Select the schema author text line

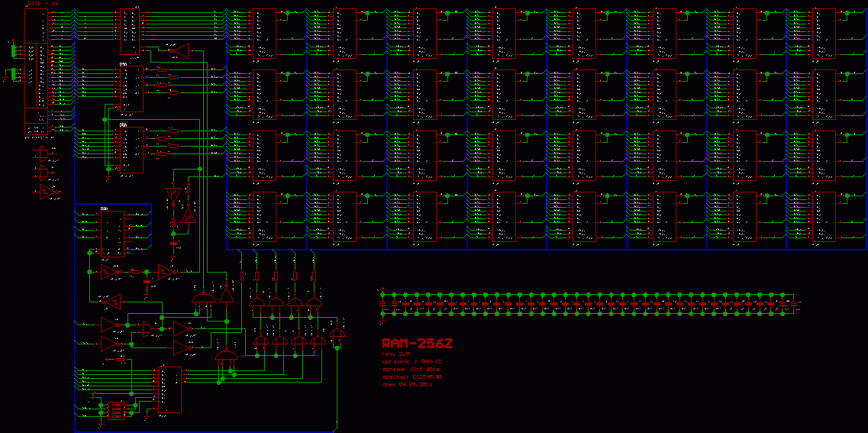coord(407,369)
